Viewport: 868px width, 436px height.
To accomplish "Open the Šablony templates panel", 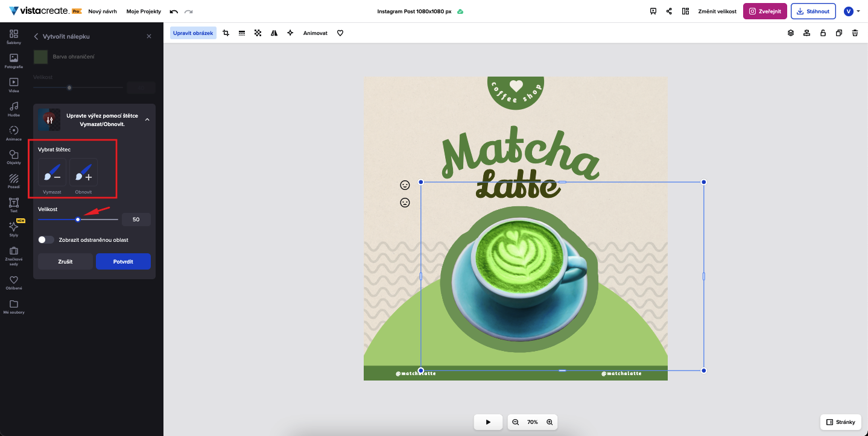I will tap(14, 36).
